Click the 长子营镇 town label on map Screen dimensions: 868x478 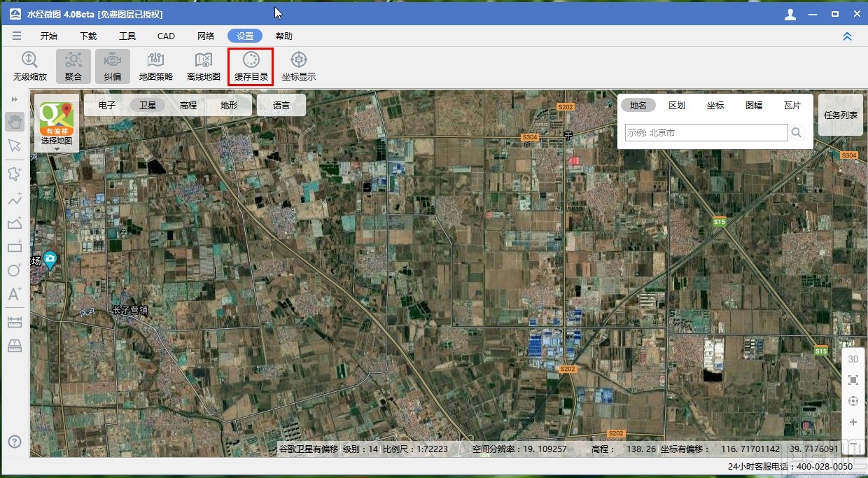tap(130, 310)
